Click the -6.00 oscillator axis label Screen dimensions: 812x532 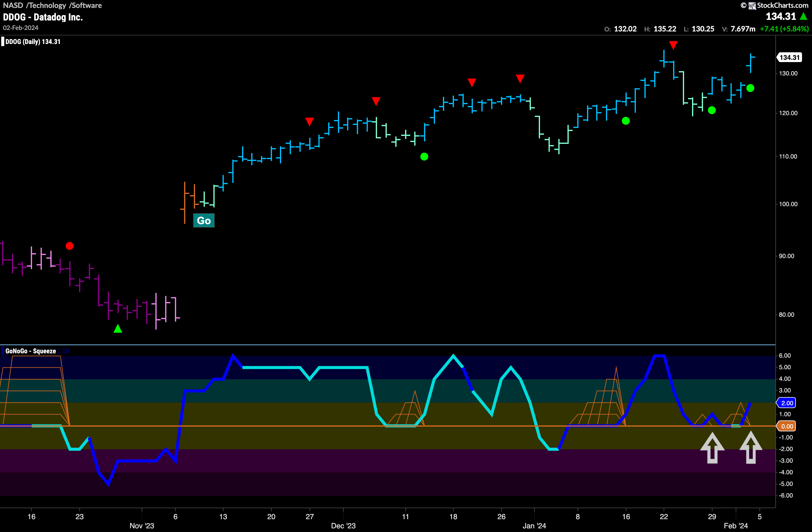pos(786,495)
